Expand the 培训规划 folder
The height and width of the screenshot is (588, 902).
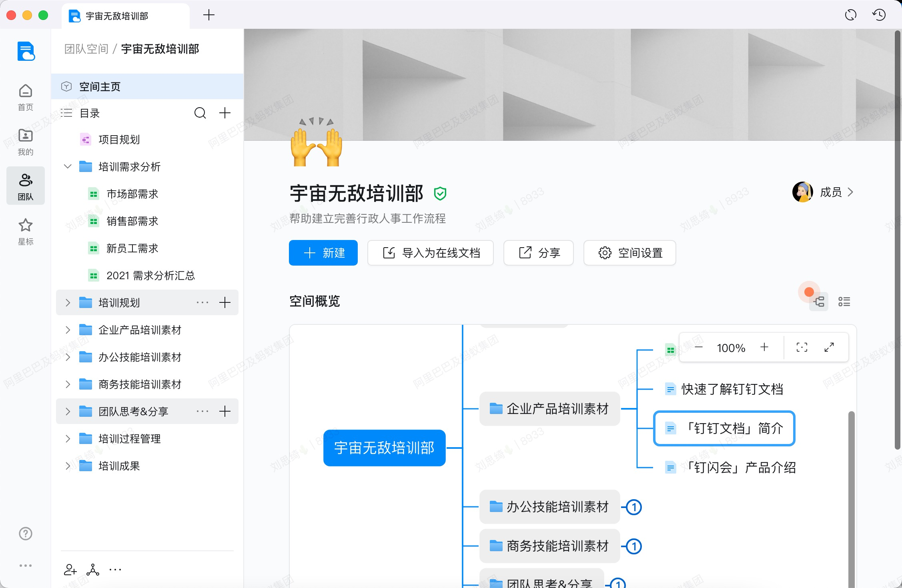pyautogui.click(x=68, y=303)
